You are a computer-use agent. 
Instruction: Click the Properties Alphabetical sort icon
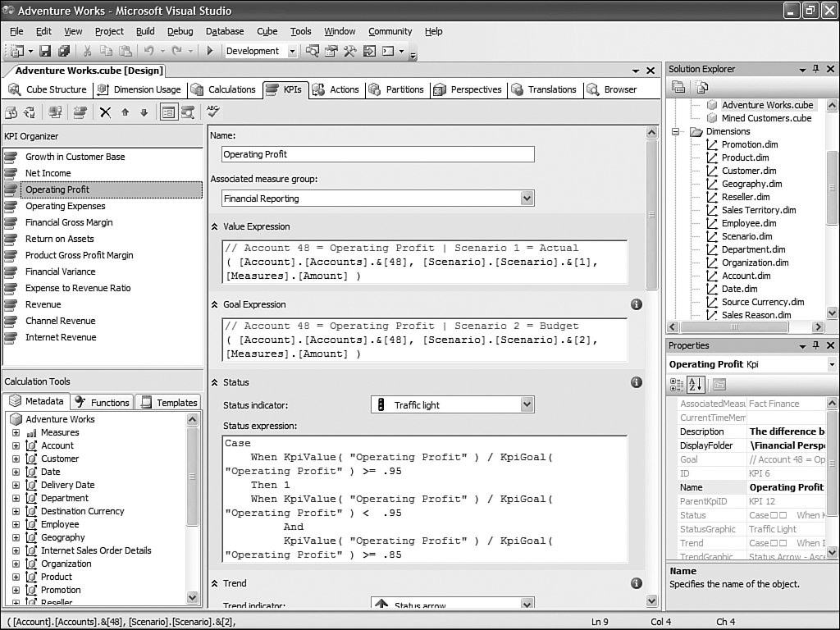tap(696, 385)
